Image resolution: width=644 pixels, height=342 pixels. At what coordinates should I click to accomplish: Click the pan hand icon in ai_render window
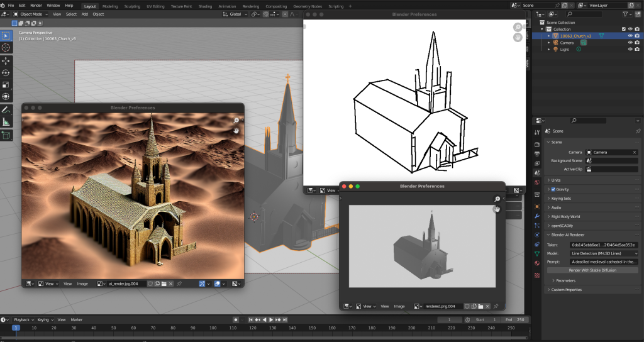pos(236,130)
